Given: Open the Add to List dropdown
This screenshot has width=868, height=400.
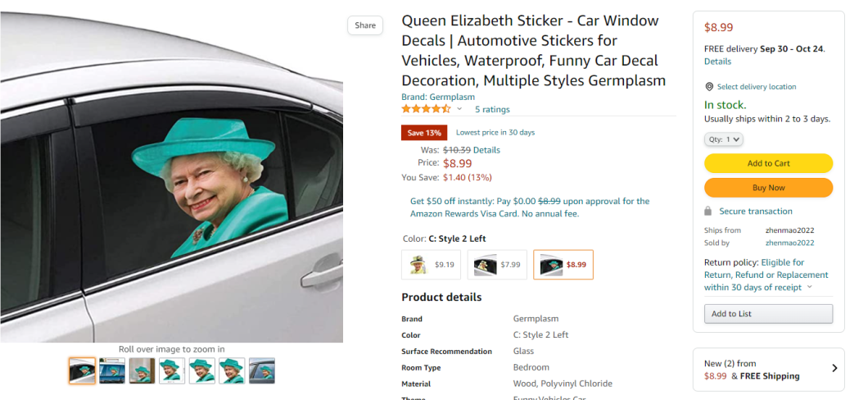Looking at the screenshot, I should 768,314.
